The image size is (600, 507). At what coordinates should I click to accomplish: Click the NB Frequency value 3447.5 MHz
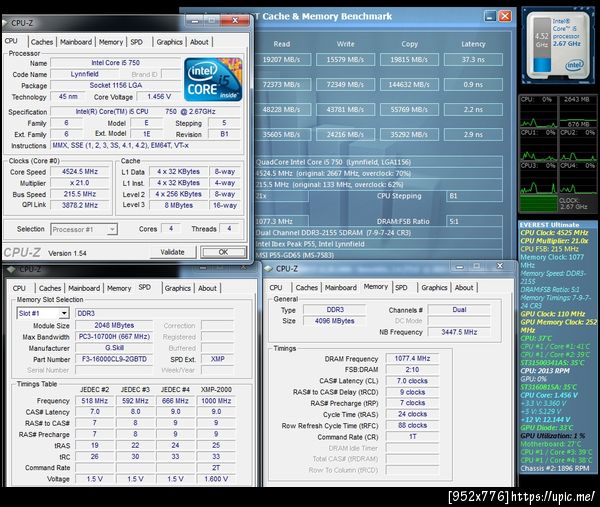[459, 332]
